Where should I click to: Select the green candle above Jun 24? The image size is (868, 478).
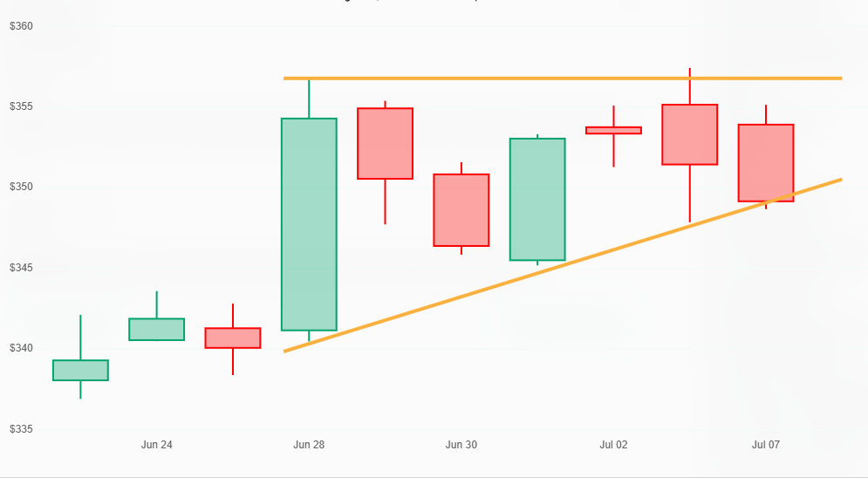point(157,329)
